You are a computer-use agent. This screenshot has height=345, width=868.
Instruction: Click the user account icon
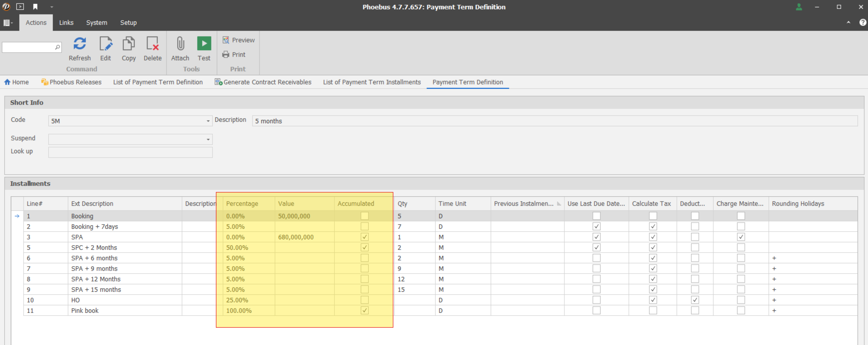point(799,7)
